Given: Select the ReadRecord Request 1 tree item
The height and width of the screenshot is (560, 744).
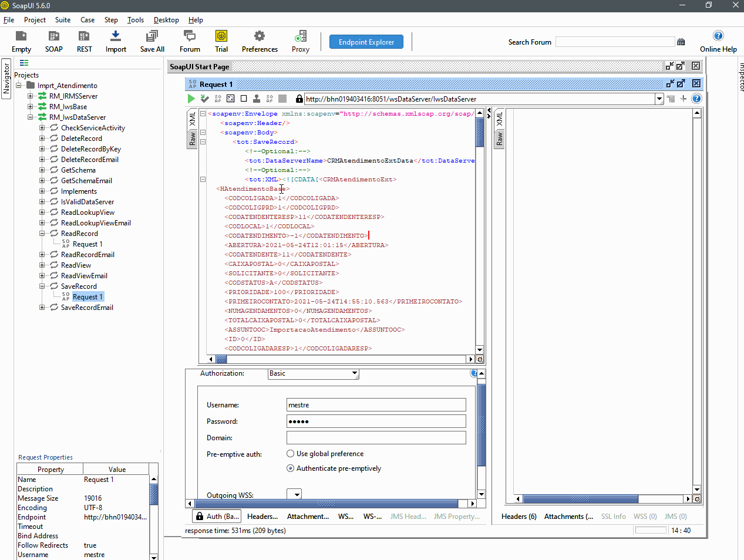Looking at the screenshot, I should [87, 244].
